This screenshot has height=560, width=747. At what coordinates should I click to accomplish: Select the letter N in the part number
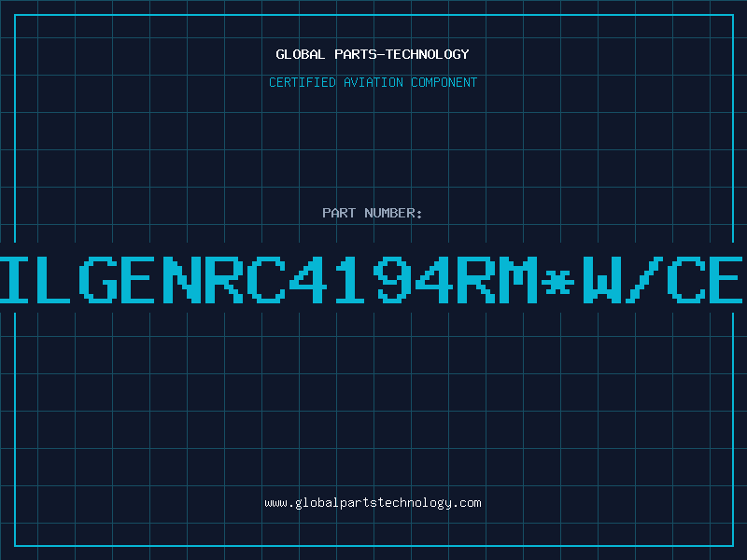[x=182, y=279]
